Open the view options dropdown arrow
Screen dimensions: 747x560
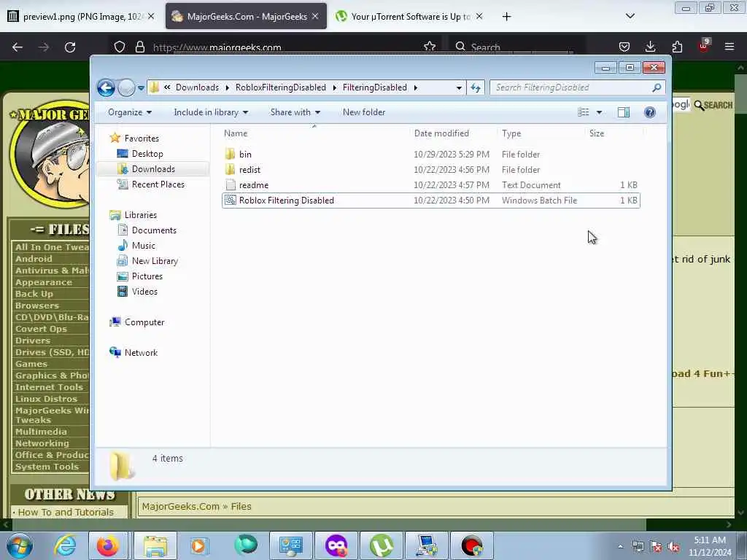point(600,112)
